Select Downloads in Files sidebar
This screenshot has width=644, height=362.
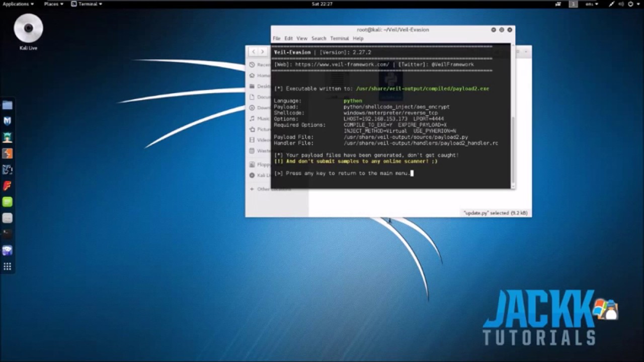tap(260, 108)
